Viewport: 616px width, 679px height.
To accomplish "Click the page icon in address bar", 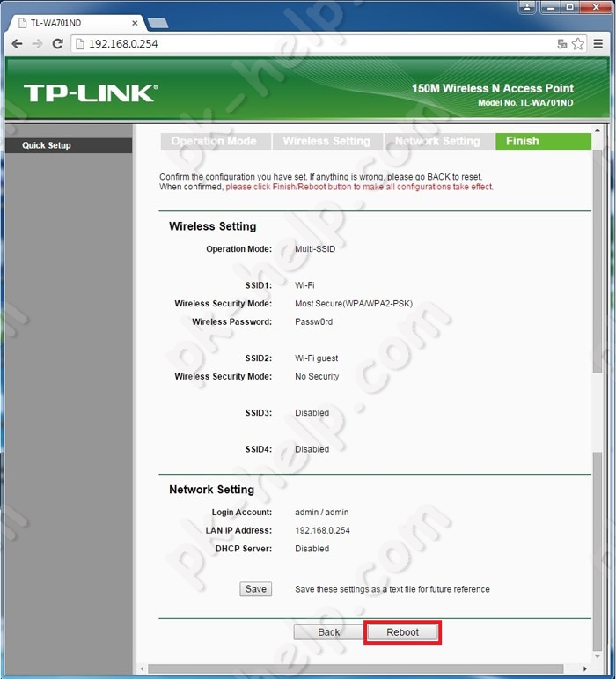I will pyautogui.click(x=79, y=44).
